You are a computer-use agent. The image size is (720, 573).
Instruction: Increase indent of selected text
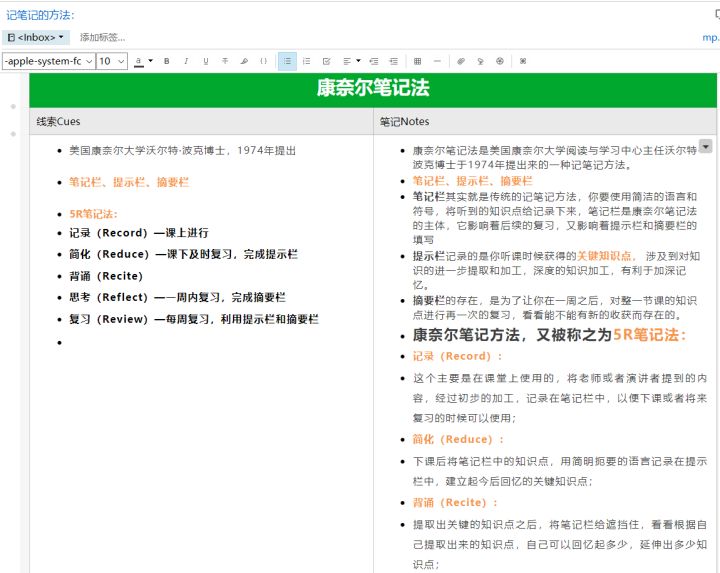click(x=394, y=61)
